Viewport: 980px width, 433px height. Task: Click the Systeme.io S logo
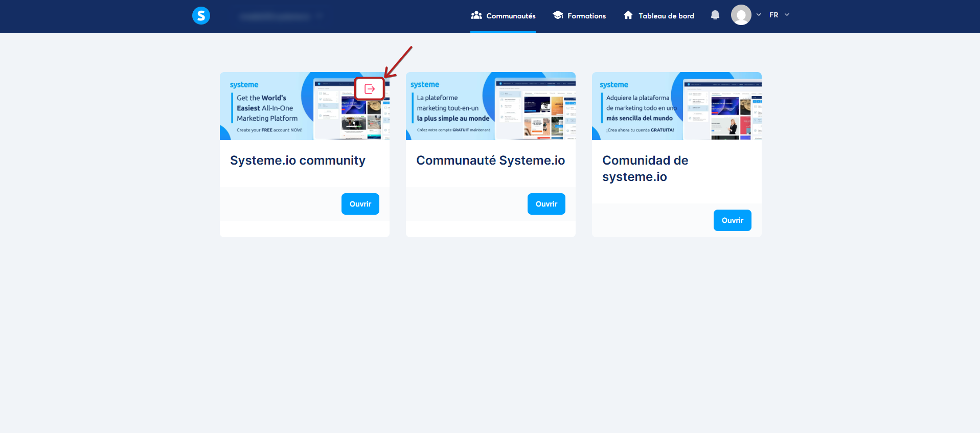click(x=201, y=16)
